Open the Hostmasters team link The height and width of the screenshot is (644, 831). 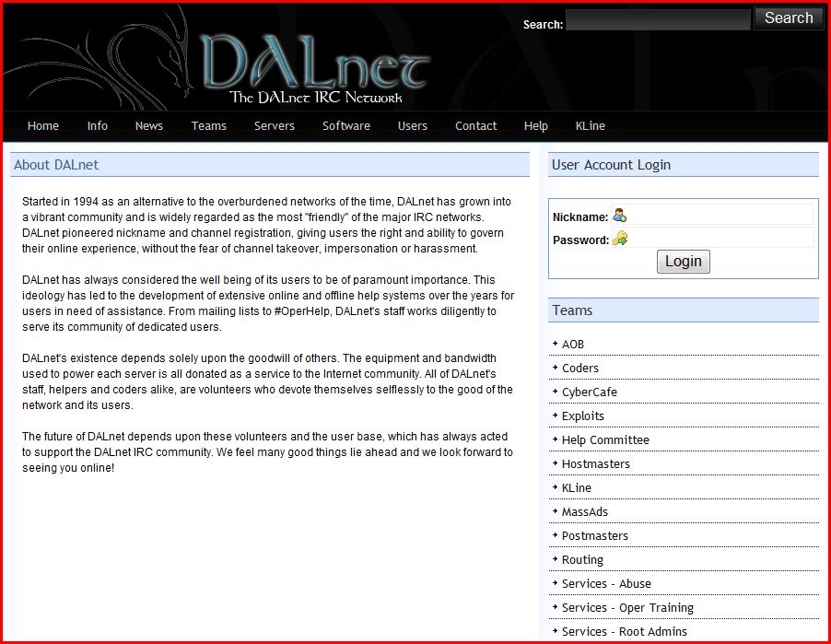[x=596, y=463]
